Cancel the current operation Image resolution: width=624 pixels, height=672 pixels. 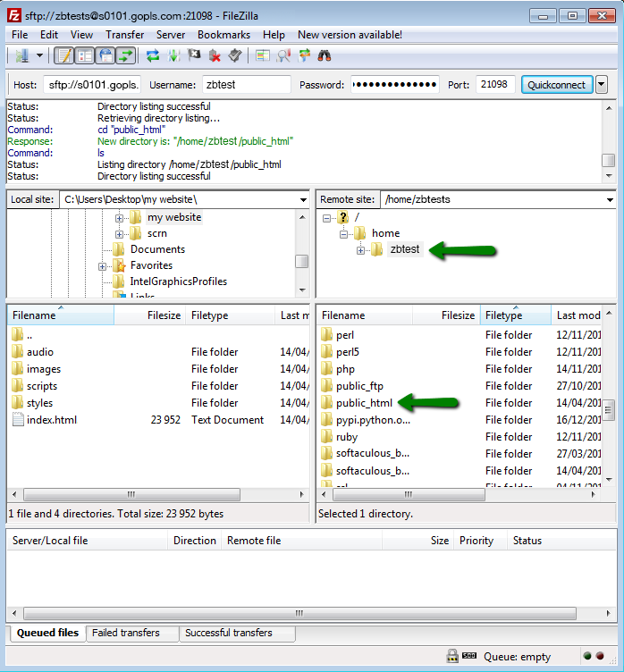pos(194,55)
